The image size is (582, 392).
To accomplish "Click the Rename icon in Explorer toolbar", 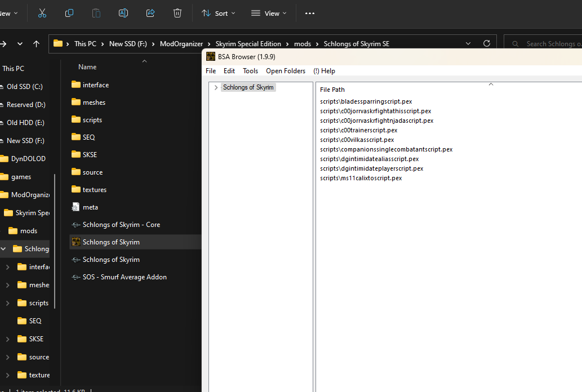I will coord(123,14).
